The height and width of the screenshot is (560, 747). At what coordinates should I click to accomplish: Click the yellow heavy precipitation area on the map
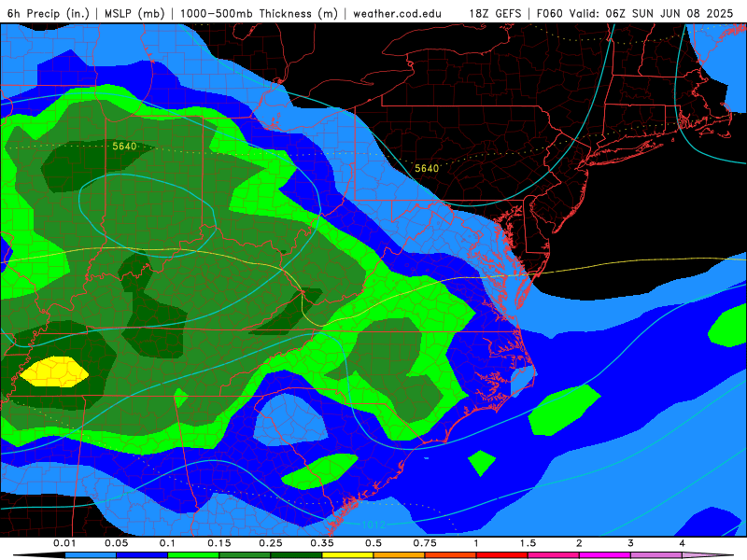(54, 371)
